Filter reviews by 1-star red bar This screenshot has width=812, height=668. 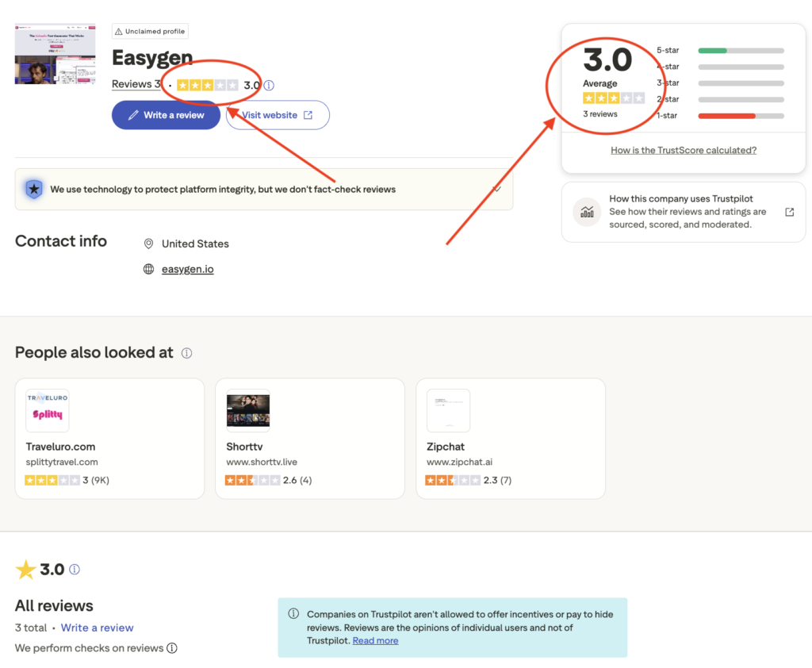[x=741, y=116]
